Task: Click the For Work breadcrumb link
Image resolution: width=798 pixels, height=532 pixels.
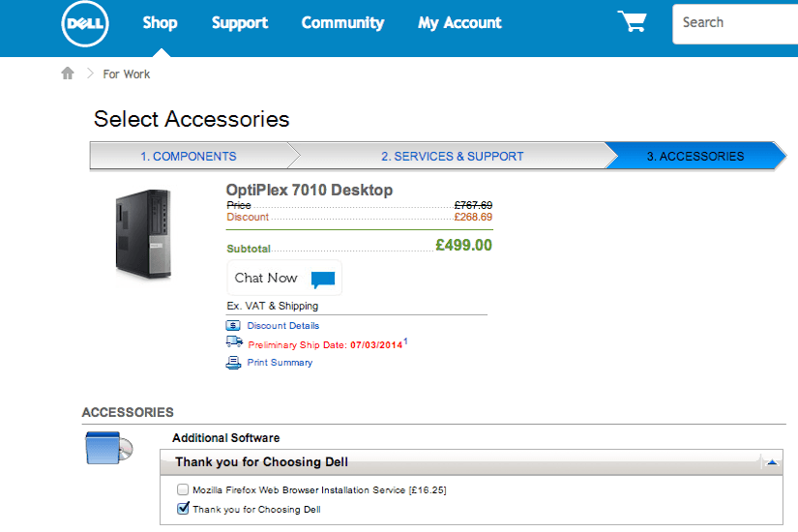Action: (x=126, y=74)
